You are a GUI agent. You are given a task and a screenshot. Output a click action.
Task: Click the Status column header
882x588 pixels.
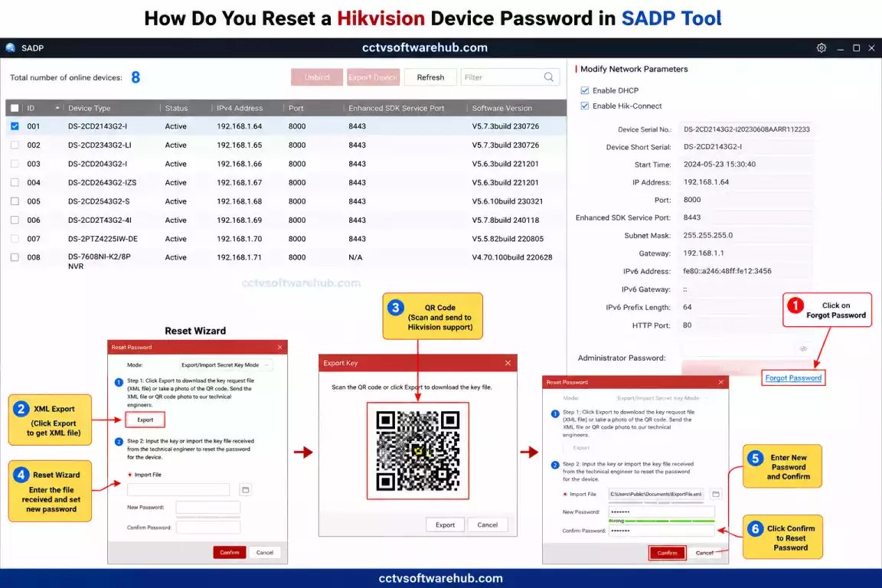(x=177, y=108)
